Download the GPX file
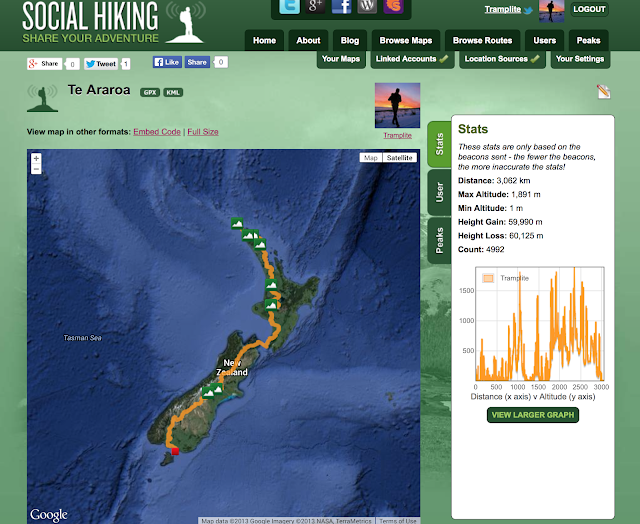Screen dimensions: 640x524 (x=150, y=92)
